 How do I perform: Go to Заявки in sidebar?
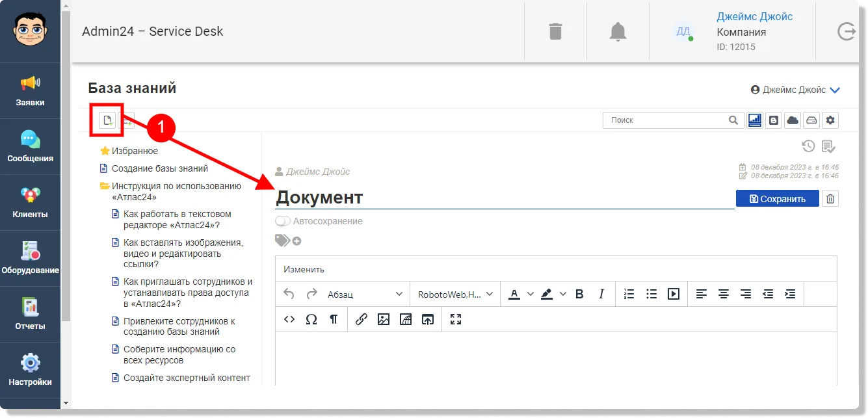point(31,90)
